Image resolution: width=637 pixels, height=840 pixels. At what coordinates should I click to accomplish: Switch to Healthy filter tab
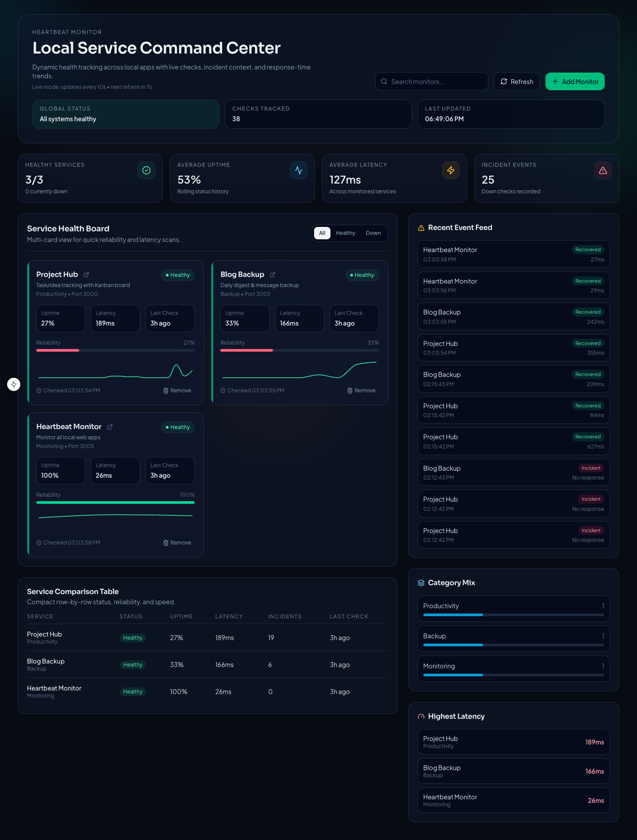pyautogui.click(x=345, y=233)
